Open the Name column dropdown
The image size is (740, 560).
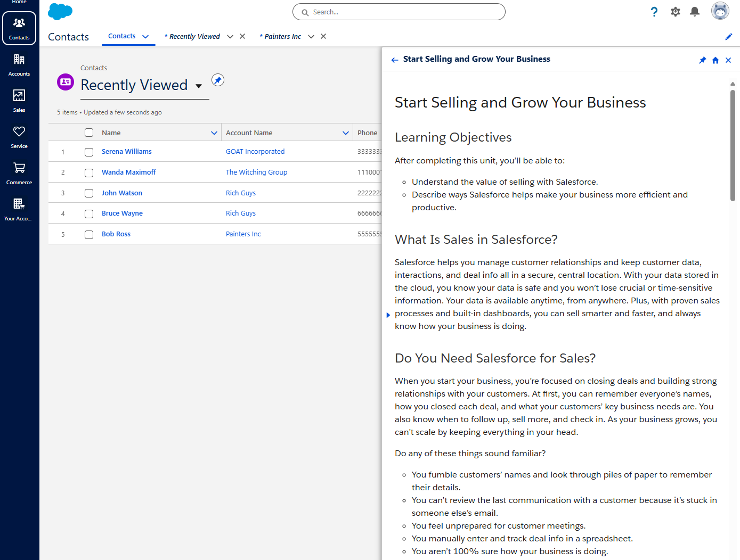[214, 132]
